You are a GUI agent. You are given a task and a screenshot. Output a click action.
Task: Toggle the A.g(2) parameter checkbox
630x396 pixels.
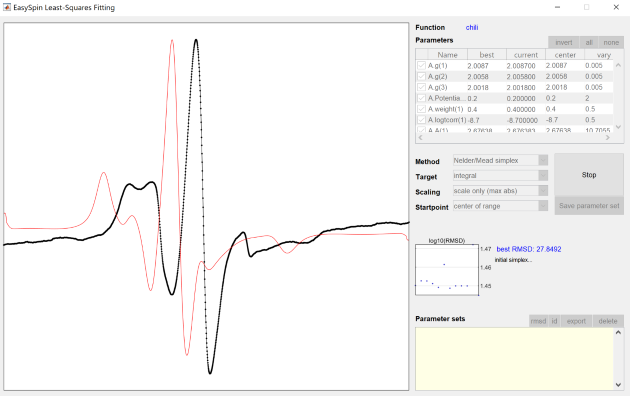[421, 76]
